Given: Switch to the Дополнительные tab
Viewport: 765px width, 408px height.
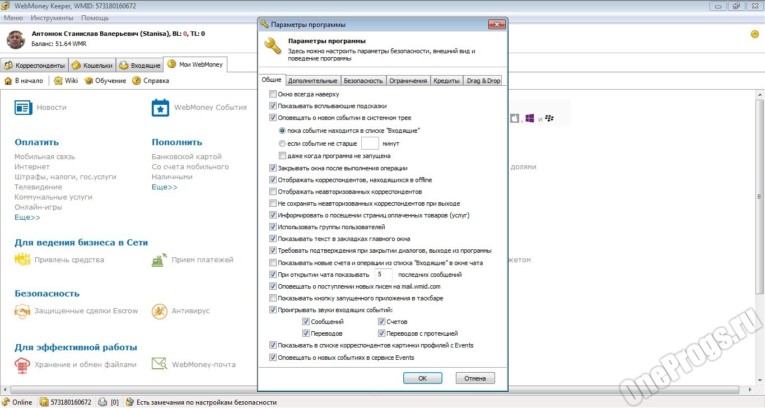Looking at the screenshot, I should [x=312, y=81].
